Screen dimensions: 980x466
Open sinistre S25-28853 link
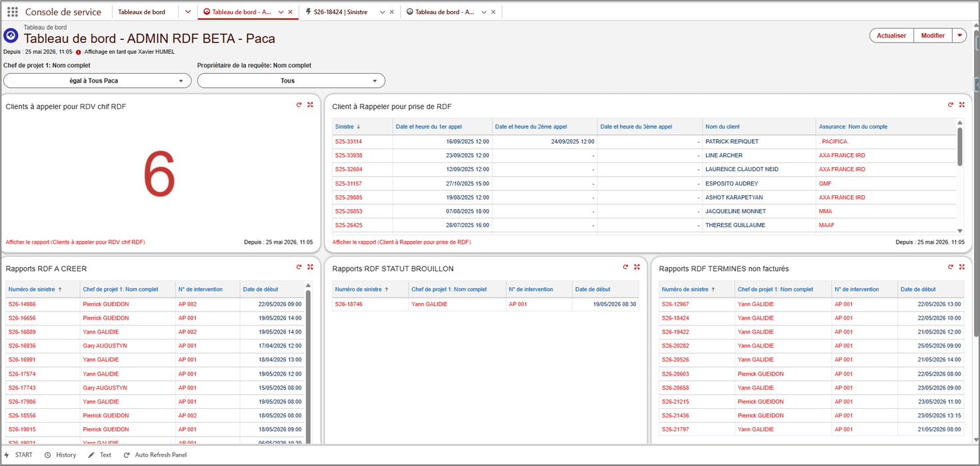click(x=349, y=212)
